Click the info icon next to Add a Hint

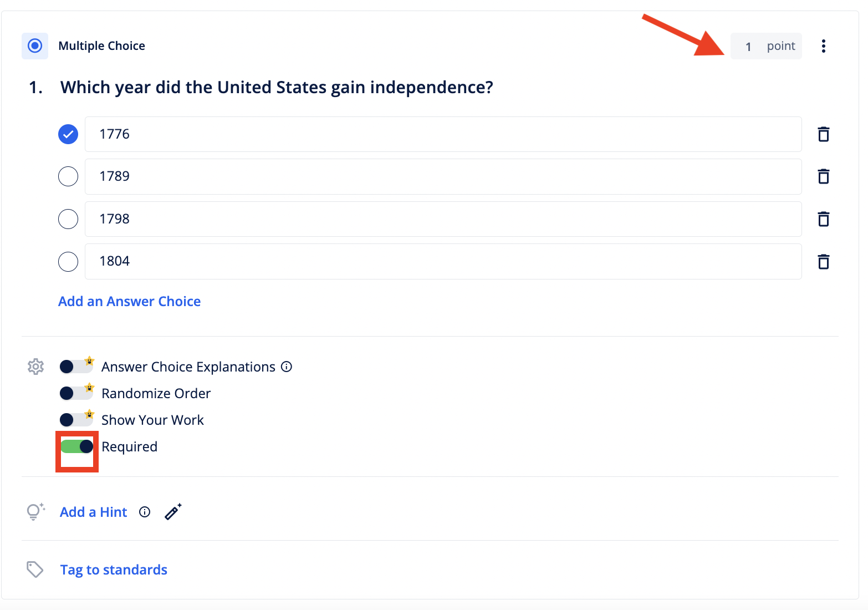point(144,512)
